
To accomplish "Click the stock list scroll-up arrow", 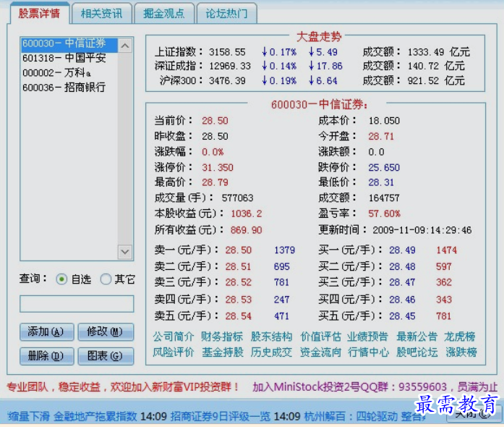I will click(125, 46).
